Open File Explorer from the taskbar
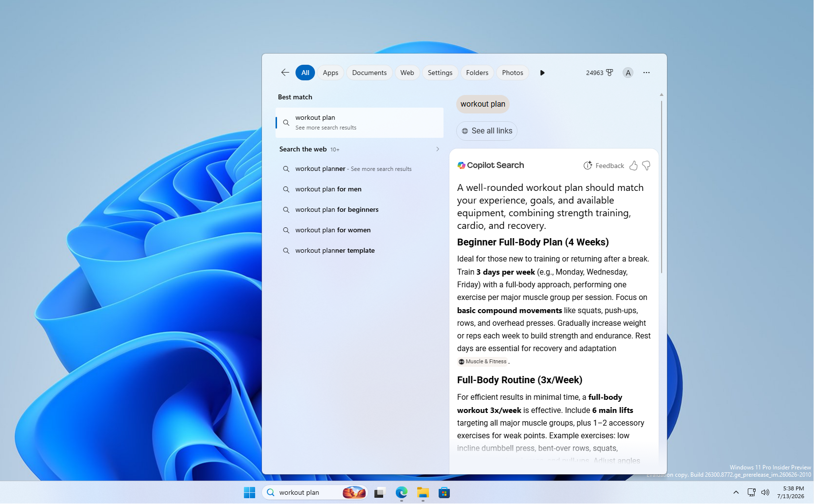This screenshot has width=814, height=504. (423, 493)
